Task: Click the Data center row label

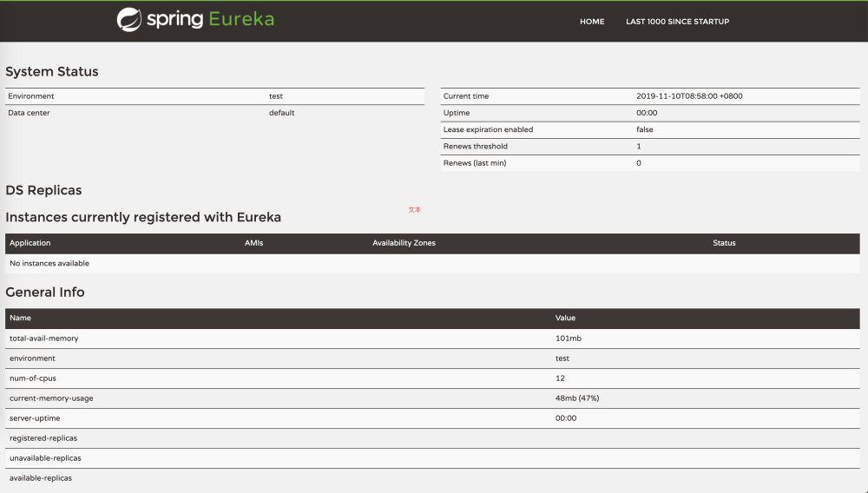Action: pyautogui.click(x=30, y=113)
